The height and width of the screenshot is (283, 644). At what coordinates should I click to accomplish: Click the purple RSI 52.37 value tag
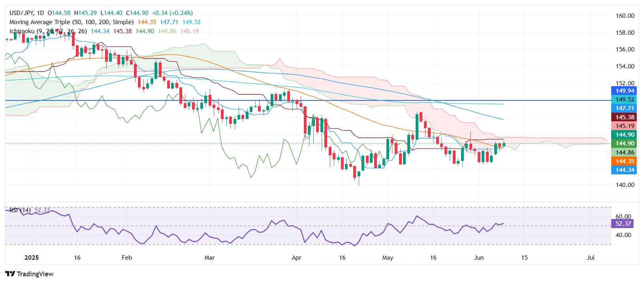623,224
